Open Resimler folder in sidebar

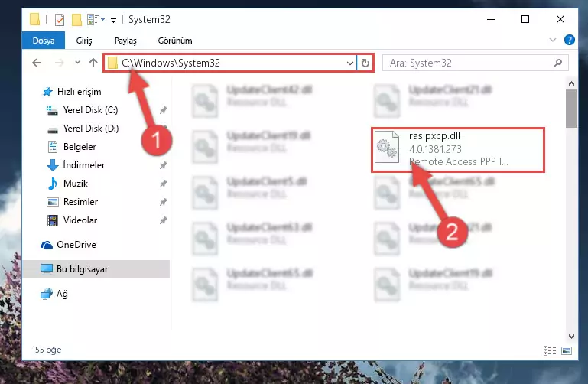pos(80,202)
